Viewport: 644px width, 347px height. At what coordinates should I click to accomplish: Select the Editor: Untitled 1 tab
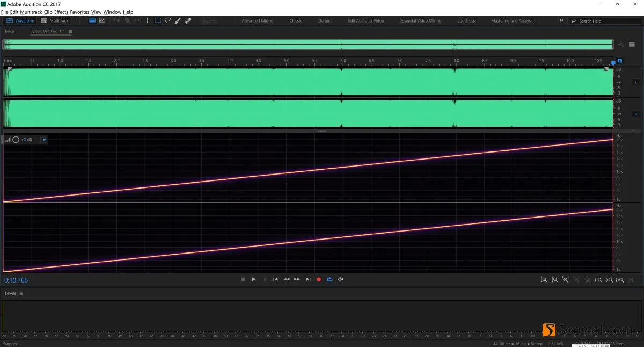[47, 31]
